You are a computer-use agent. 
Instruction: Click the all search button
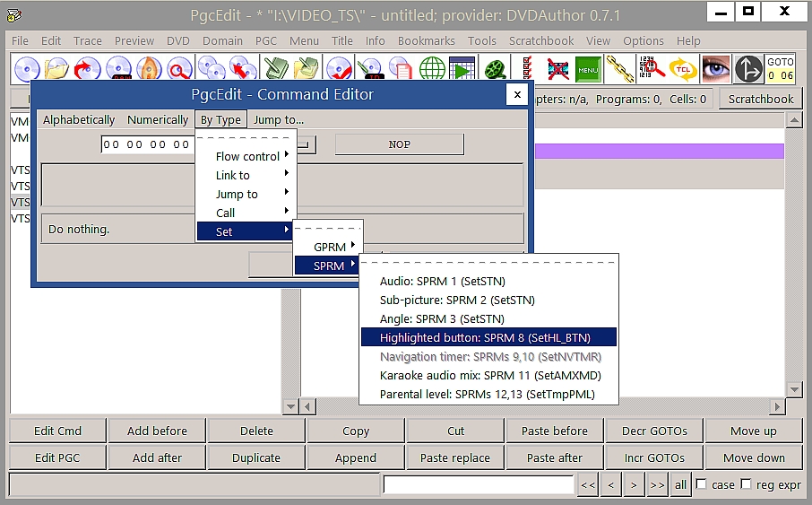(680, 484)
